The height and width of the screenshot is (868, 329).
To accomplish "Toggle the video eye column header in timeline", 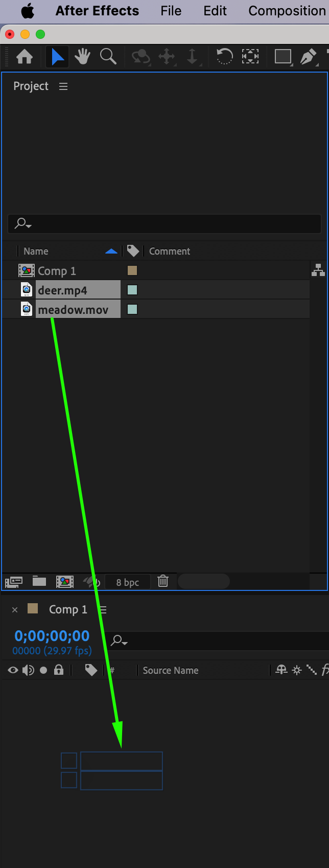I will 13,670.
